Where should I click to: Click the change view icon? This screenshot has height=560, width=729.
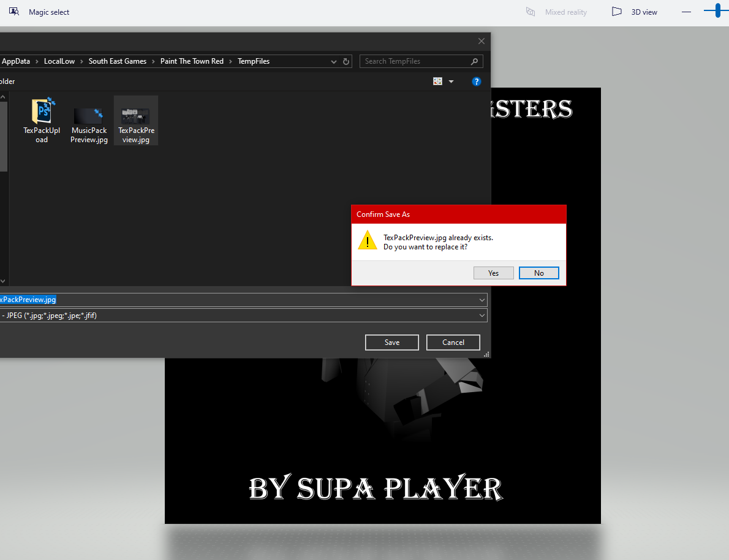[437, 81]
